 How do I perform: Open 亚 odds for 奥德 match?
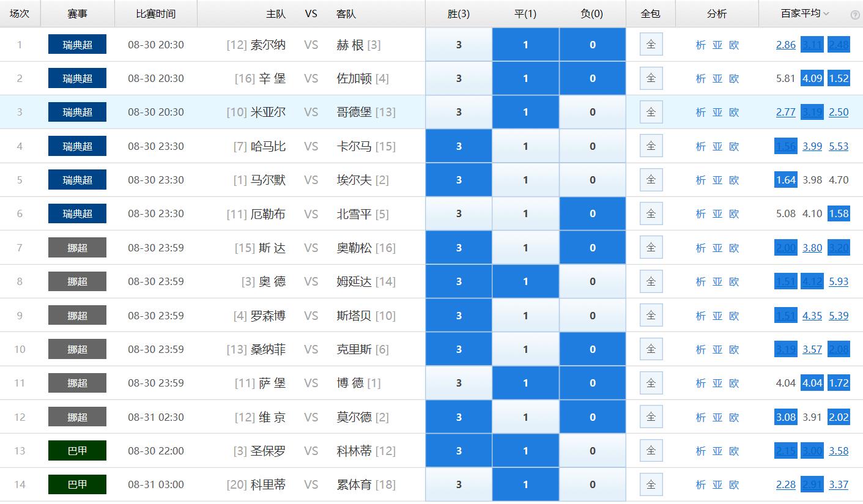click(717, 281)
